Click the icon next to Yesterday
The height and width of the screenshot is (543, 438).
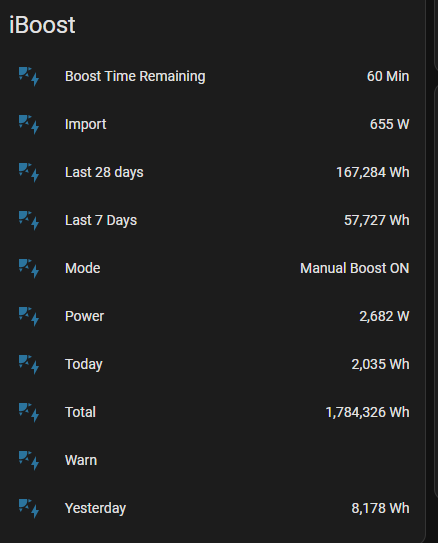click(29, 508)
